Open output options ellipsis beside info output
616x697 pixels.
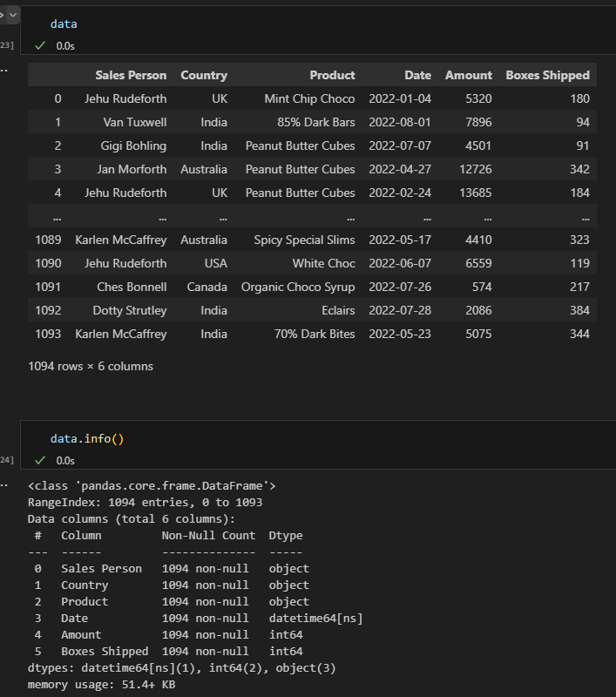coord(4,485)
